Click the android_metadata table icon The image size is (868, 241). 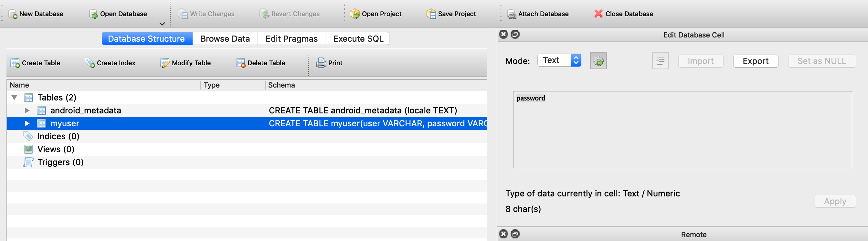pos(41,110)
